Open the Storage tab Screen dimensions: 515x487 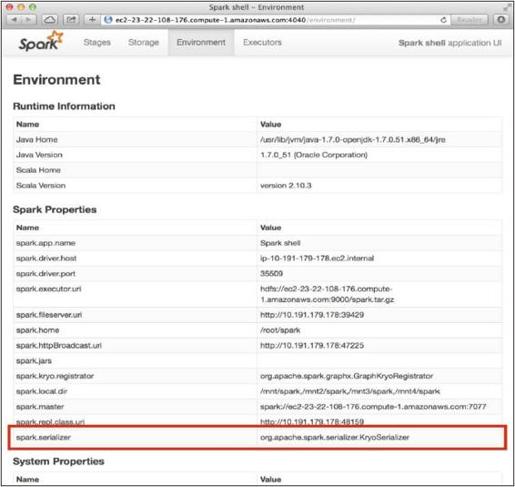(x=143, y=42)
